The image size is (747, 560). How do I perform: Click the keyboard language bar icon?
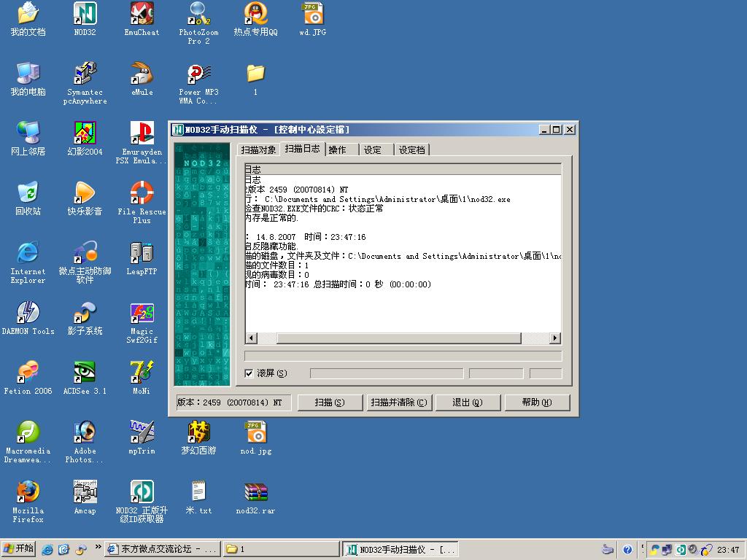(608, 550)
